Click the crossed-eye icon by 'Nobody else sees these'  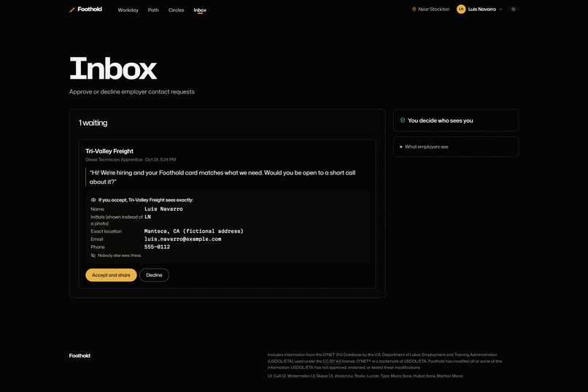point(93,255)
